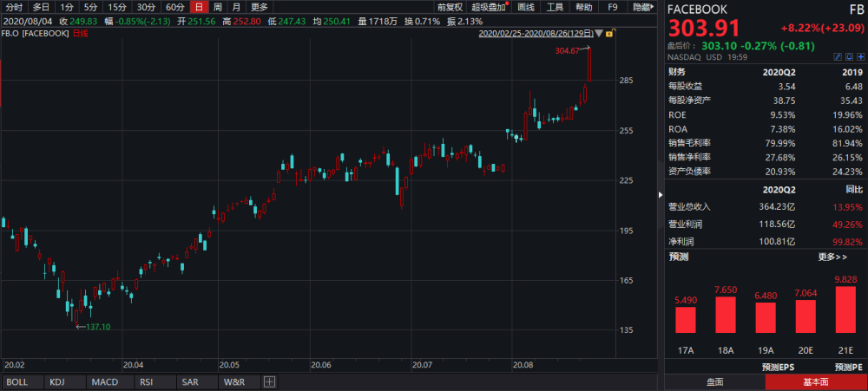Click the 净利润 growth 99.82%
Image resolution: width=868 pixels, height=391 pixels.
[849, 242]
